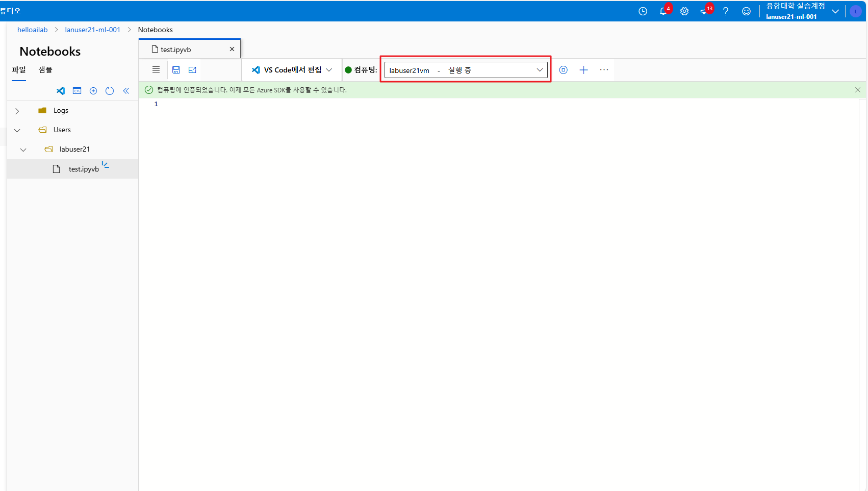Click the stop compute icon

pos(563,70)
